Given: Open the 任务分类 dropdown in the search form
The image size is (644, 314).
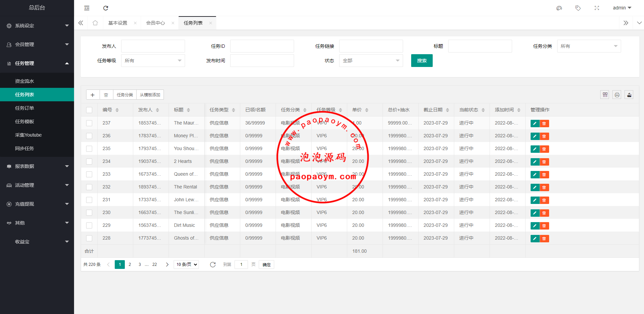Looking at the screenshot, I should pos(589,46).
